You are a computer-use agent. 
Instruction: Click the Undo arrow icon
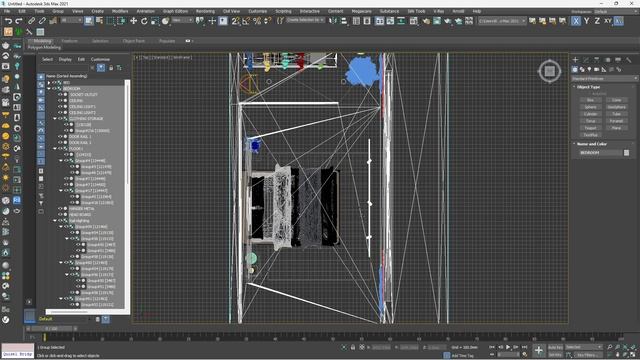(x=8, y=21)
